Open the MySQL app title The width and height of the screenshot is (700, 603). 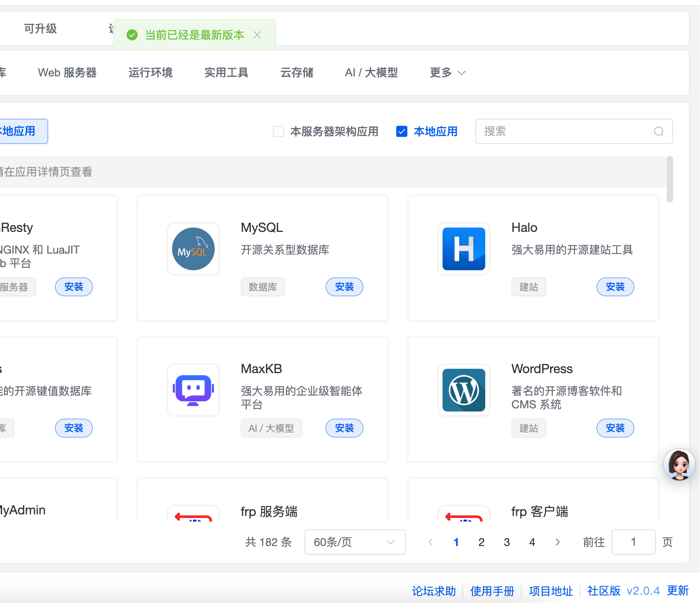(x=262, y=228)
